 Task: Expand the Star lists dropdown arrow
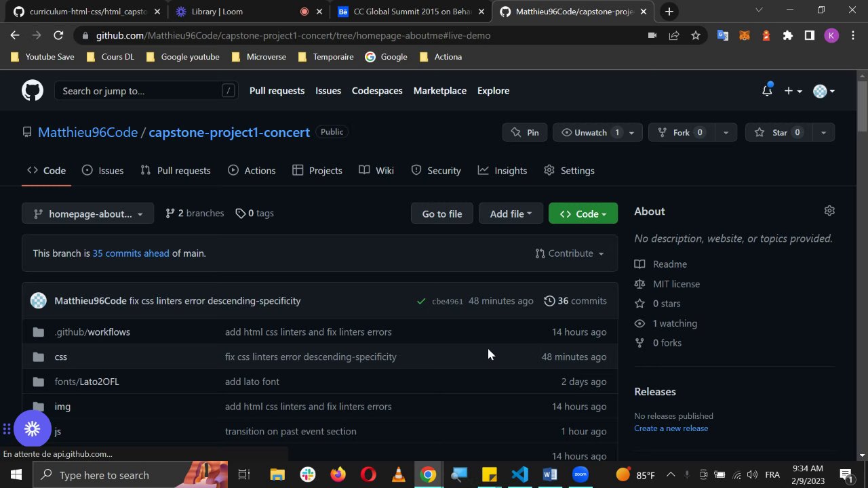point(823,132)
